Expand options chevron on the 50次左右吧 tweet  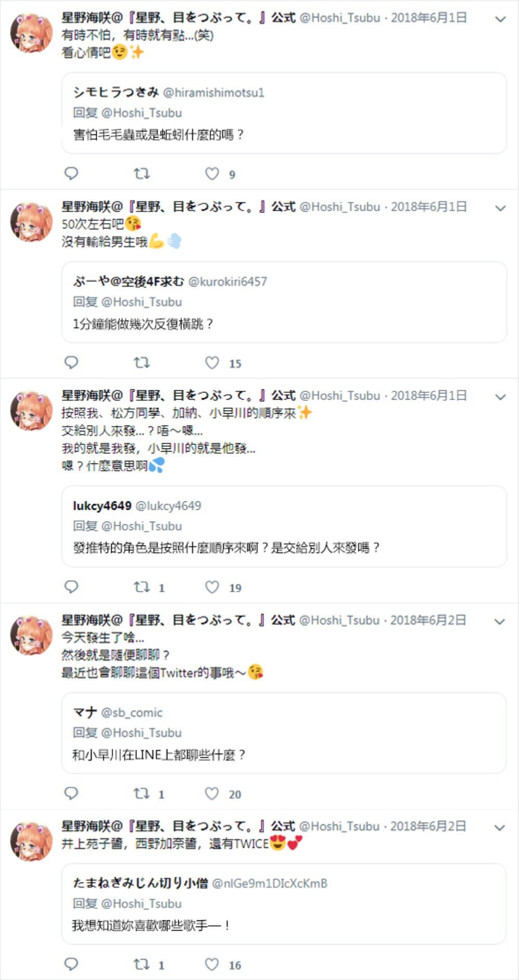click(x=500, y=208)
